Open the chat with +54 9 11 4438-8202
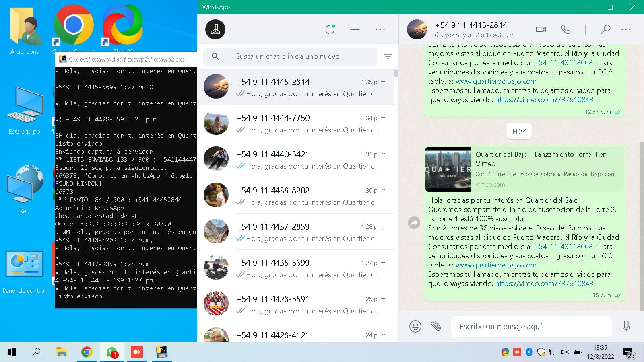Viewport: 644px width, 362px height. (296, 195)
